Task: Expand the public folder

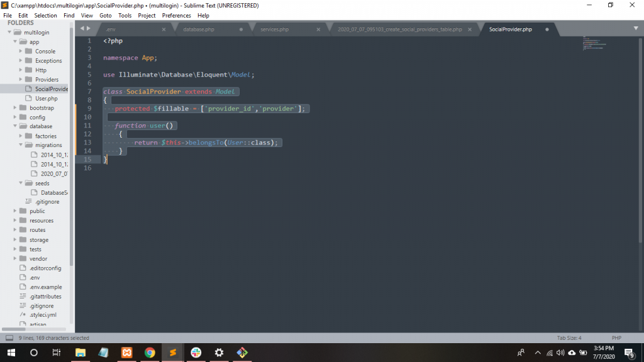Action: coord(15,211)
